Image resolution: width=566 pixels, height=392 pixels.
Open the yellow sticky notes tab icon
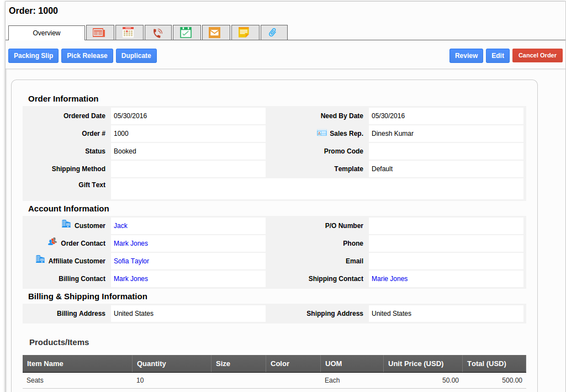(x=244, y=33)
